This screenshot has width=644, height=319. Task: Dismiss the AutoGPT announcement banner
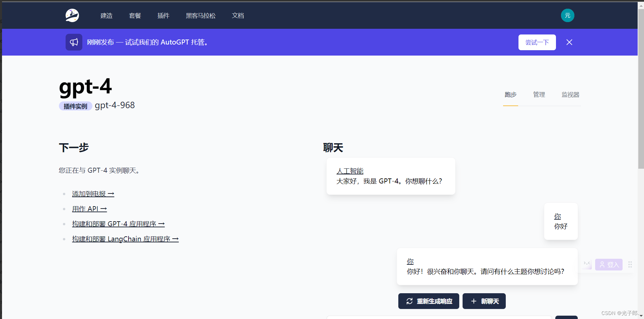click(569, 42)
